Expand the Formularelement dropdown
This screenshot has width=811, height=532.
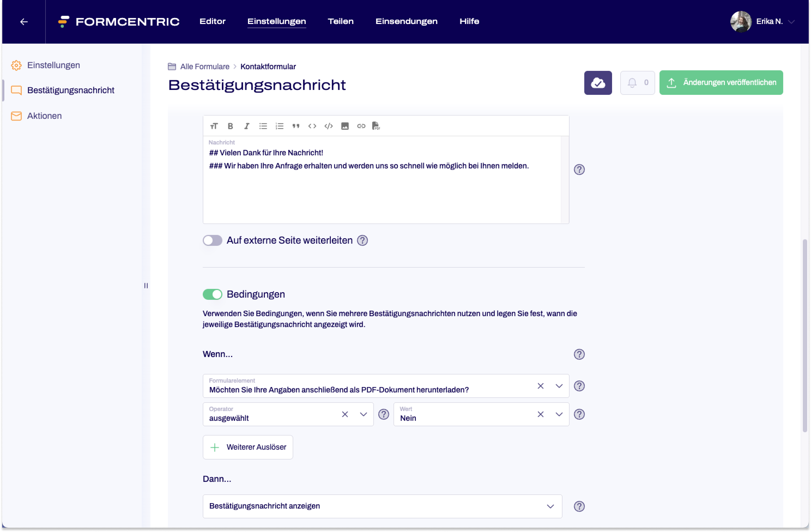click(x=559, y=386)
